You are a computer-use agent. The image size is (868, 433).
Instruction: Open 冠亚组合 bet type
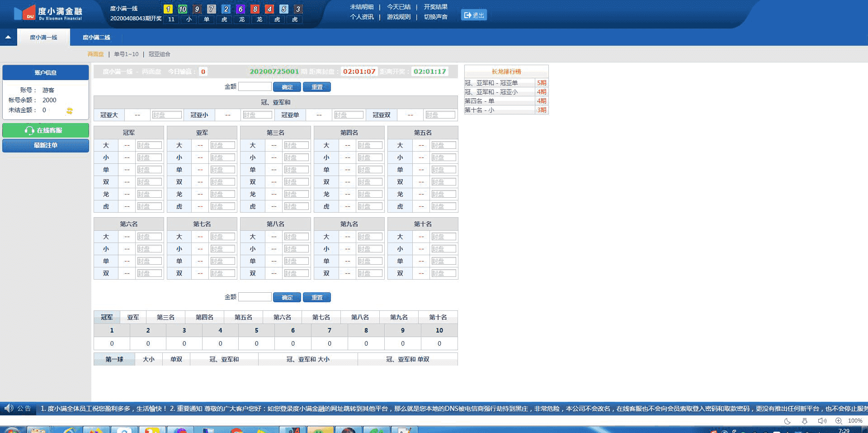[160, 54]
